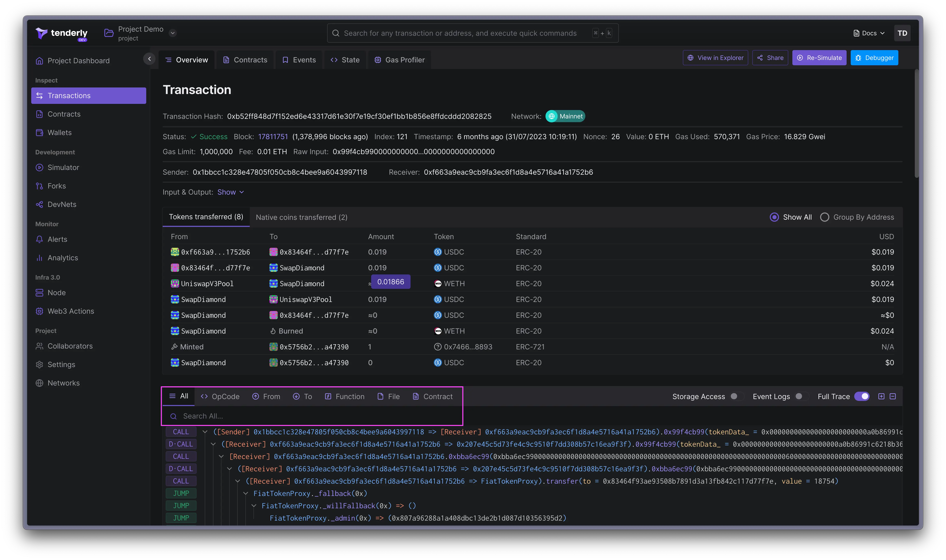Select DevNets from the sidebar
This screenshot has width=946, height=560.
pos(61,204)
